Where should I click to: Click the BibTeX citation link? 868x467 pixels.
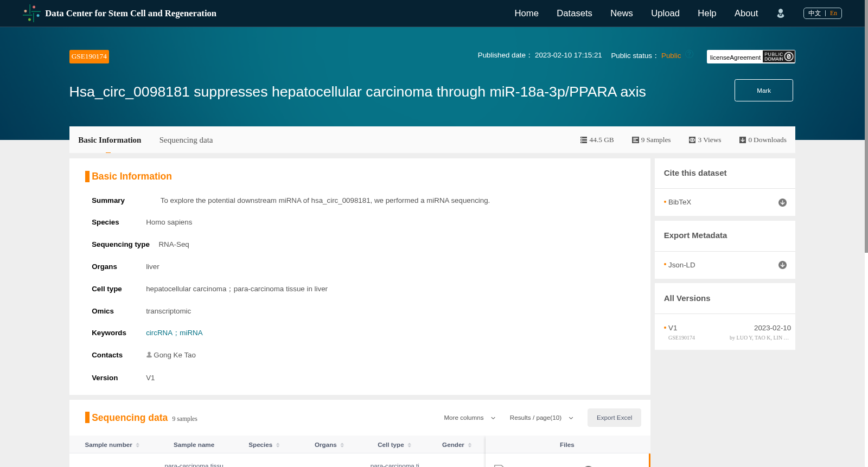pyautogui.click(x=680, y=202)
